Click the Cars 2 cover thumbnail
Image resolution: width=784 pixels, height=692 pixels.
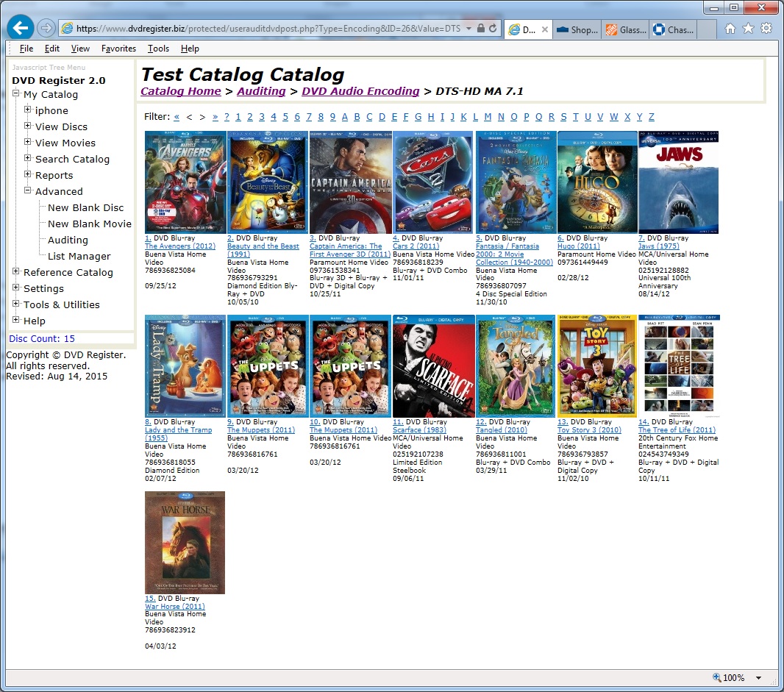click(x=433, y=182)
